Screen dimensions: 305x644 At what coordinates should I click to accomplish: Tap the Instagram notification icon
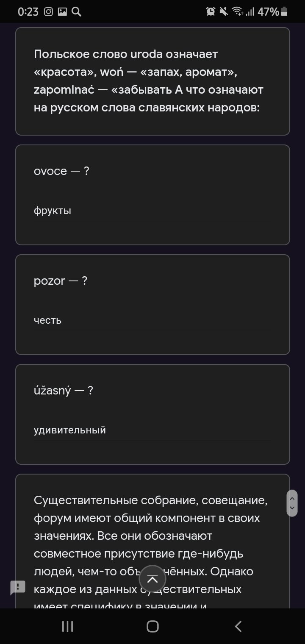pos(49,12)
